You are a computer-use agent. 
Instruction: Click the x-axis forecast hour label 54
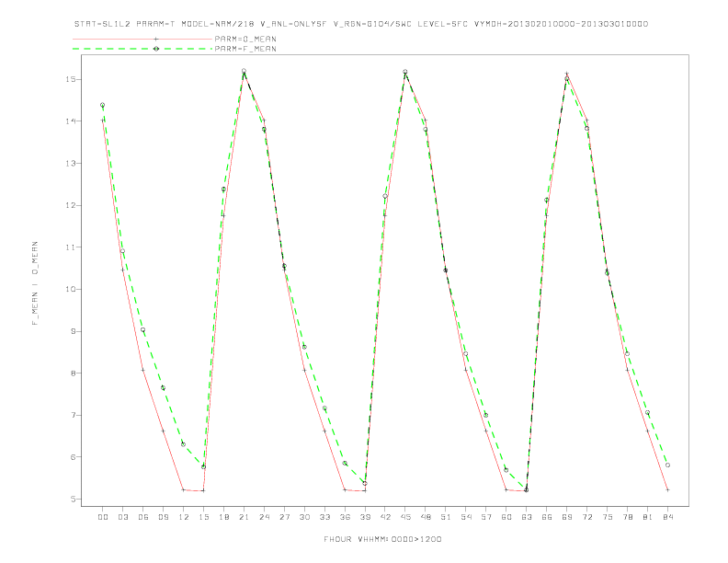click(x=466, y=517)
